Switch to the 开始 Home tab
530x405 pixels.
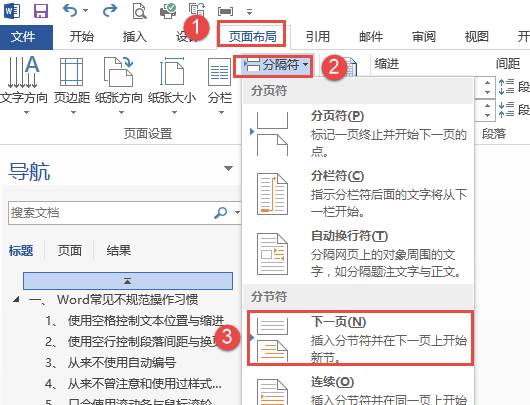coord(82,37)
